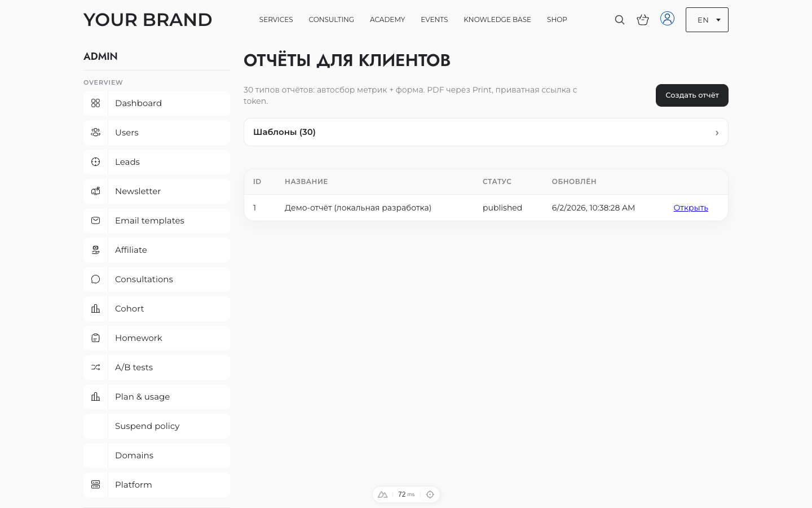
Task: Open Cohort in admin sidebar
Action: [x=157, y=309]
